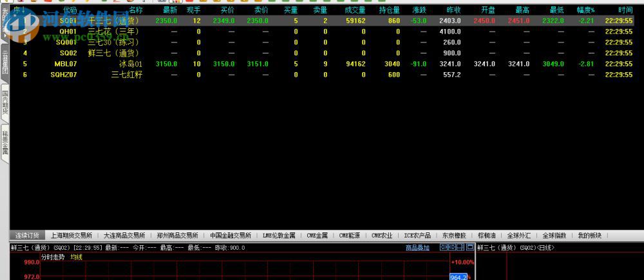Click the change value -91.0
The height and width of the screenshot is (280, 644).
point(419,64)
